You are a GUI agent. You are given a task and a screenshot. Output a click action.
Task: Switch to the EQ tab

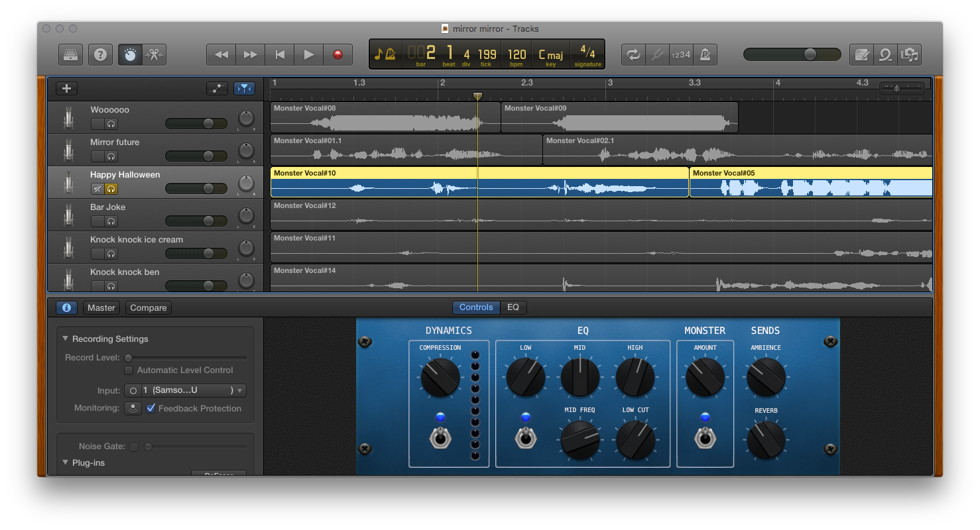tap(513, 307)
